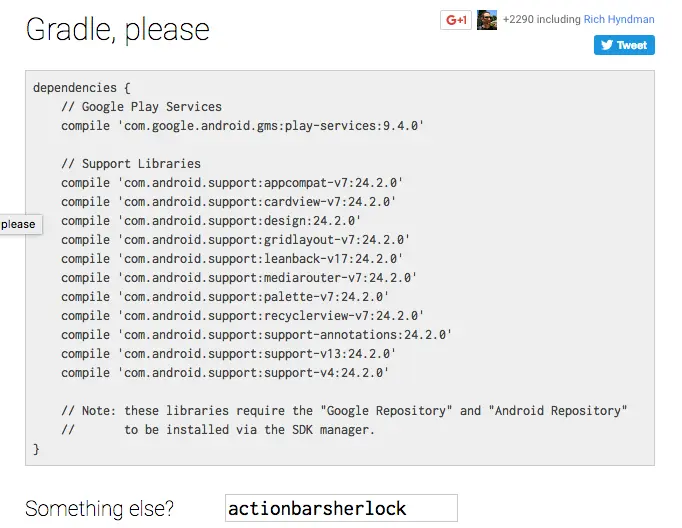Click the Google +1 button

tap(456, 20)
